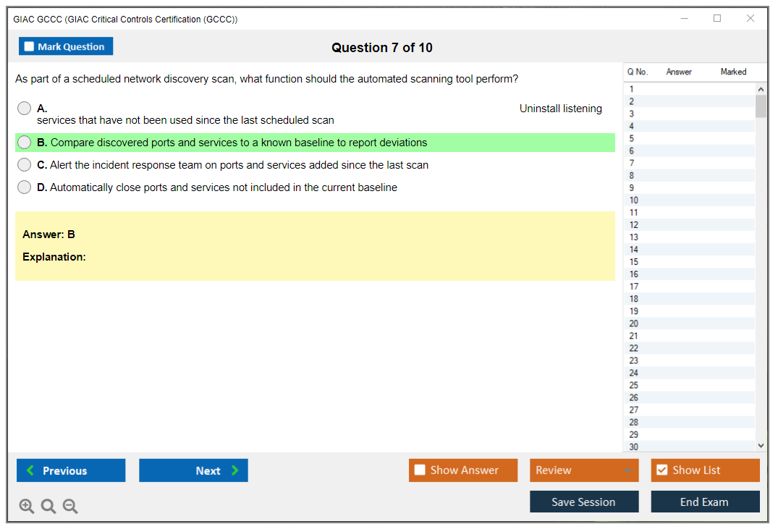The width and height of the screenshot is (778, 532).
Task: Click the zoom out magnifier icon
Action: pyautogui.click(x=69, y=506)
